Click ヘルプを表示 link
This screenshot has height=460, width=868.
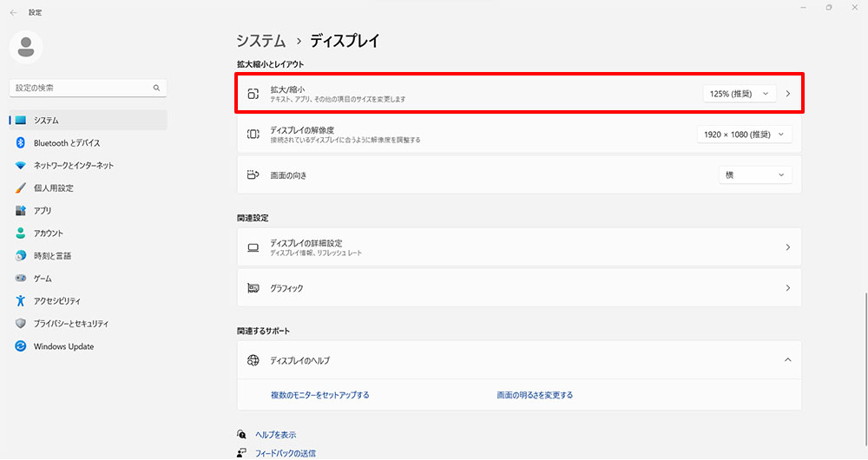tap(276, 435)
